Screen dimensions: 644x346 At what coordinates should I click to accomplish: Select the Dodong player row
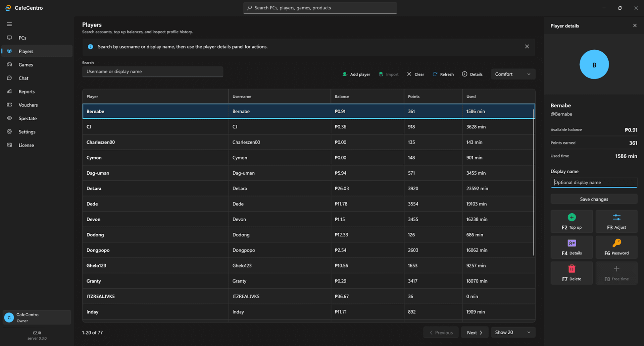click(308, 235)
